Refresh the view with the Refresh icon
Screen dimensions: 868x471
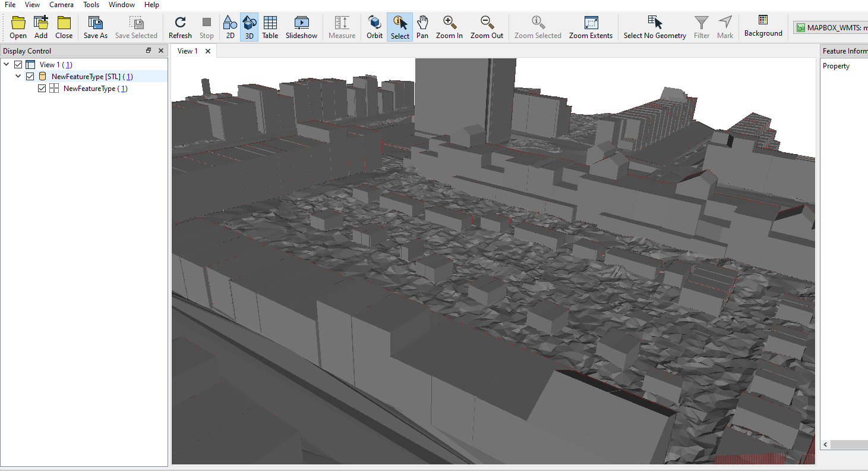[180, 27]
